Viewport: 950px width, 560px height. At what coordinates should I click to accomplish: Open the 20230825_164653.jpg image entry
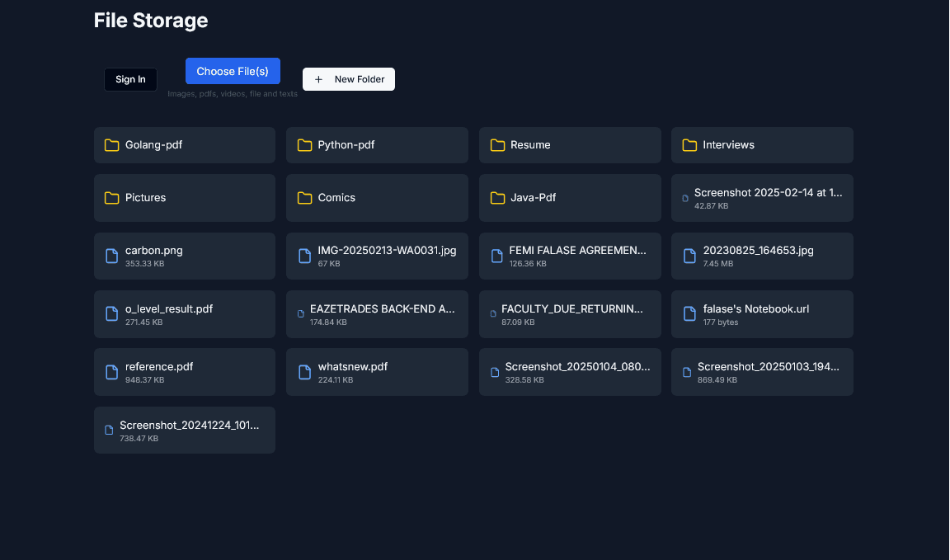pyautogui.click(x=761, y=256)
